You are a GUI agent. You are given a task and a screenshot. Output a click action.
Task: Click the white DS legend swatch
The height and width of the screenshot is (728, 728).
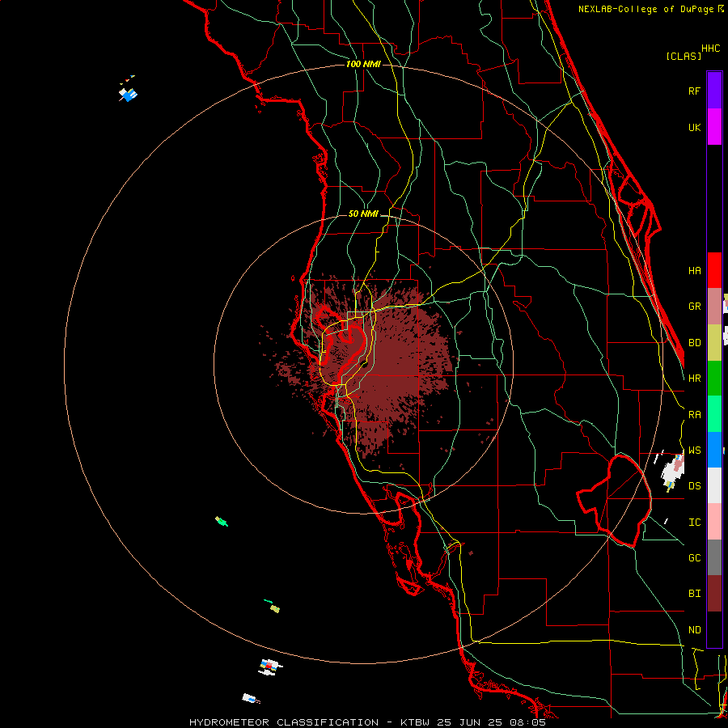tap(714, 485)
